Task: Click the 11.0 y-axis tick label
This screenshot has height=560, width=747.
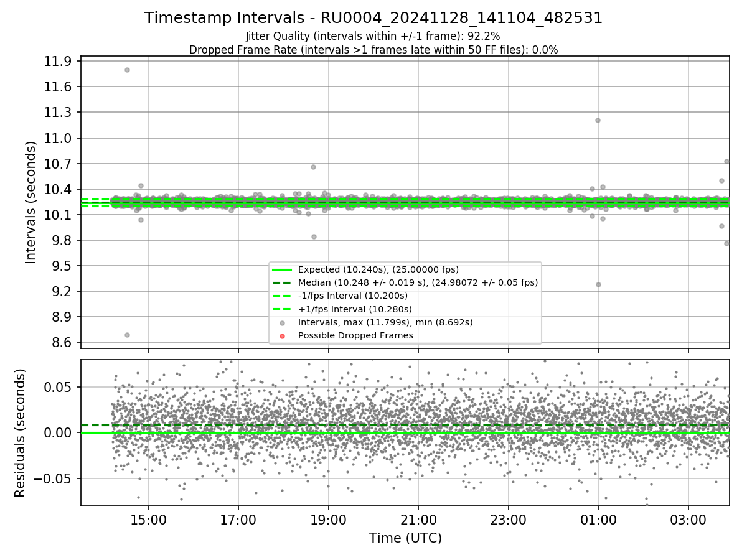Action: [x=58, y=138]
